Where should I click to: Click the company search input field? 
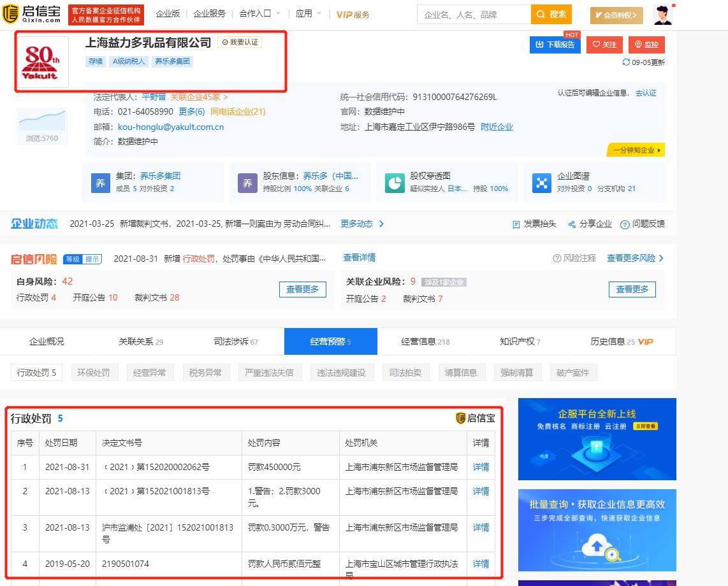pos(472,14)
